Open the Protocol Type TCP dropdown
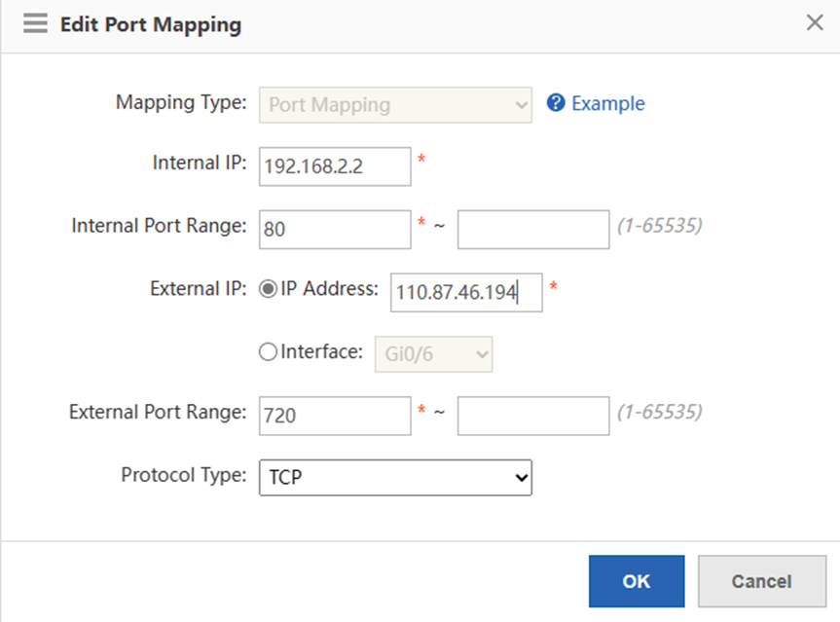840x622 pixels. [395, 477]
